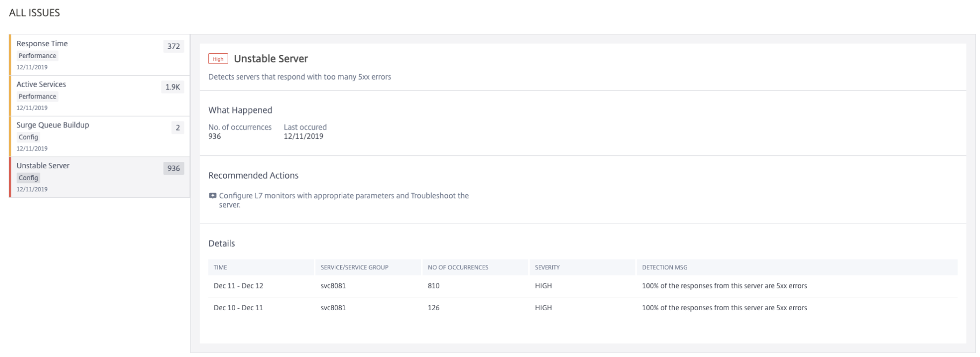
Task: Open the Active Services issue entry
Action: (100, 96)
